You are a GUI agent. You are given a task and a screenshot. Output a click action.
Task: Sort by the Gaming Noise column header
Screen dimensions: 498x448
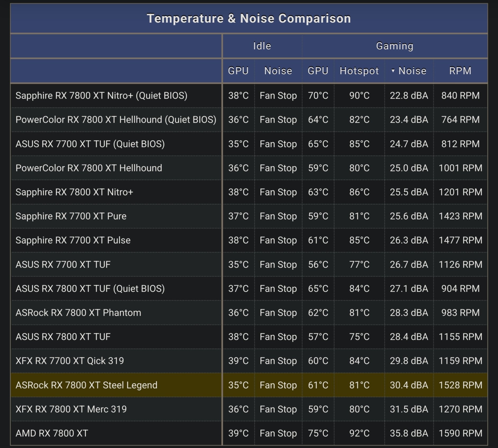[409, 71]
